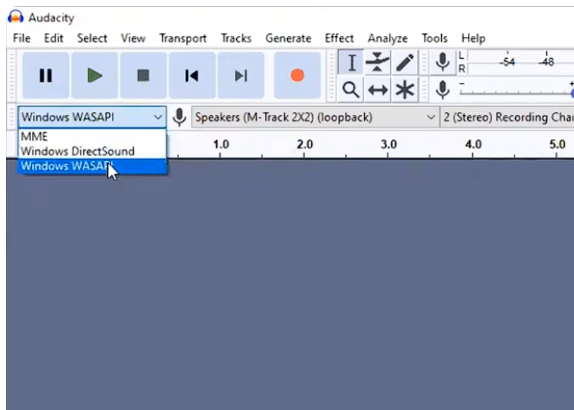The width and height of the screenshot is (574, 410).
Task: Click the recording device microphone icon
Action: 179,117
